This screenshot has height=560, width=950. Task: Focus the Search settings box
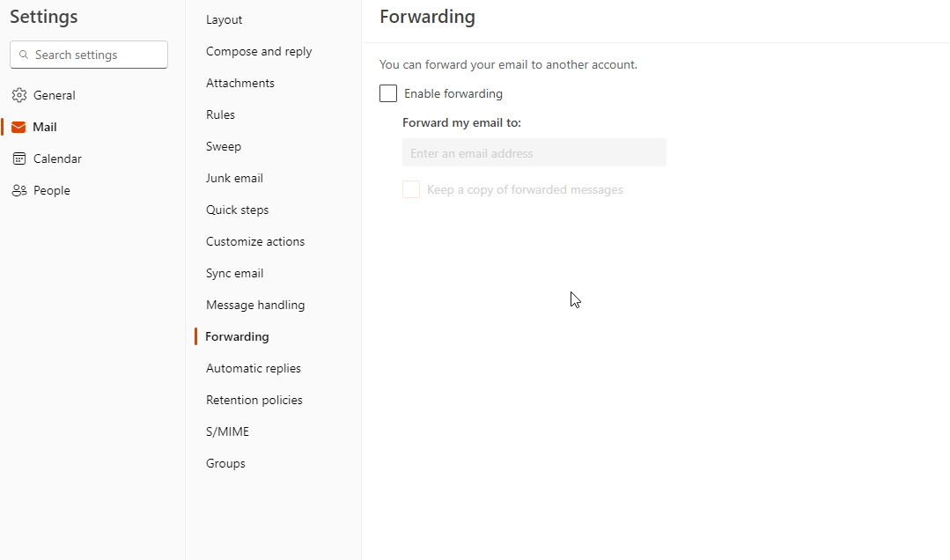(x=97, y=55)
